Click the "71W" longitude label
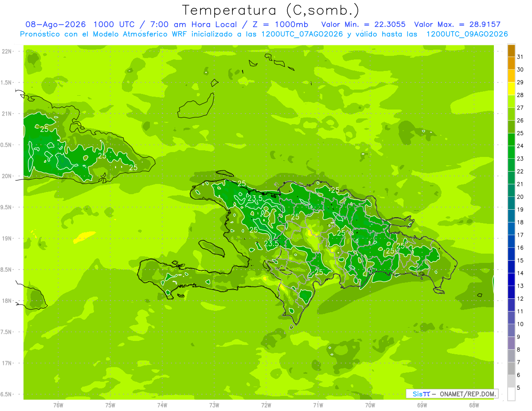 point(318,405)
